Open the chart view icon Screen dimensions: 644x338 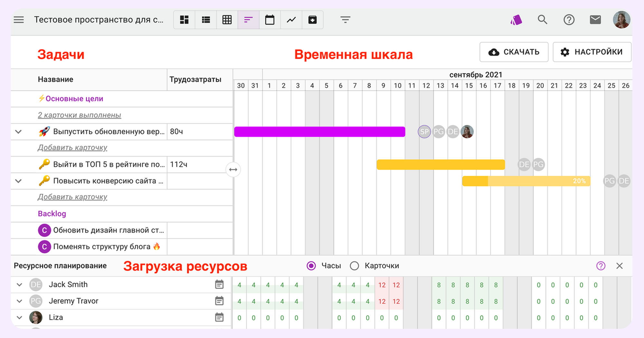point(291,20)
